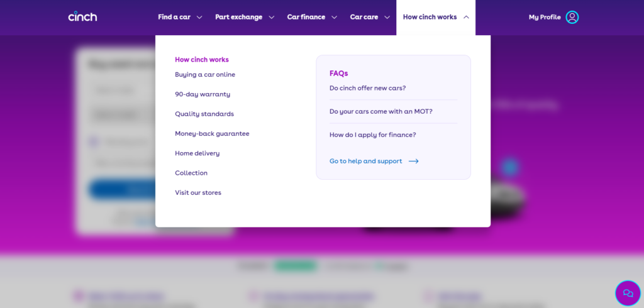644x308 pixels.
Task: Open Quality standards link
Action: pyautogui.click(x=204, y=114)
